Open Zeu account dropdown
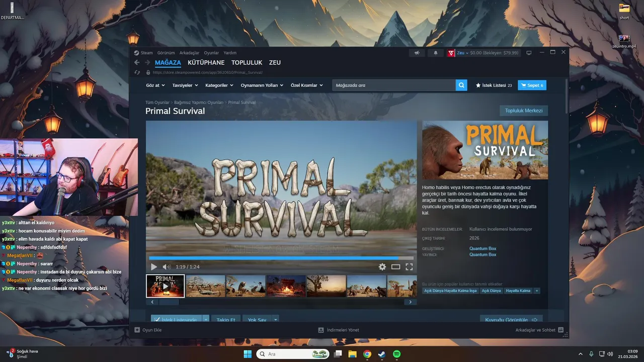The width and height of the screenshot is (644, 362). (x=462, y=53)
